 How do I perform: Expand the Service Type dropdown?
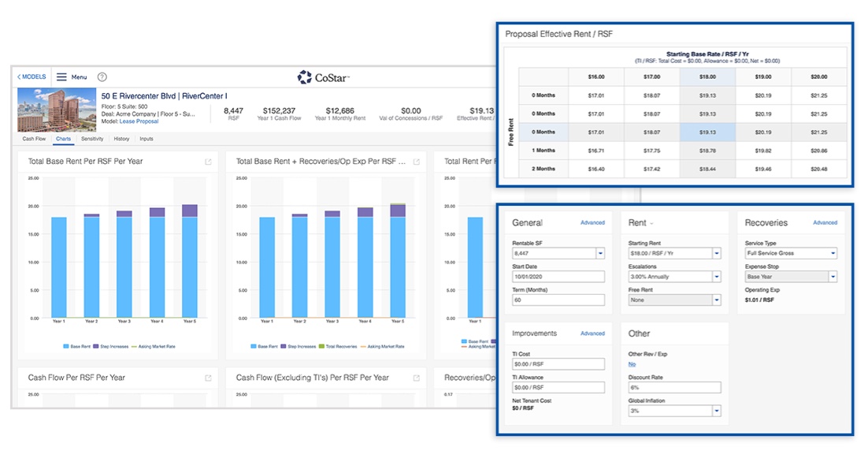coord(833,254)
